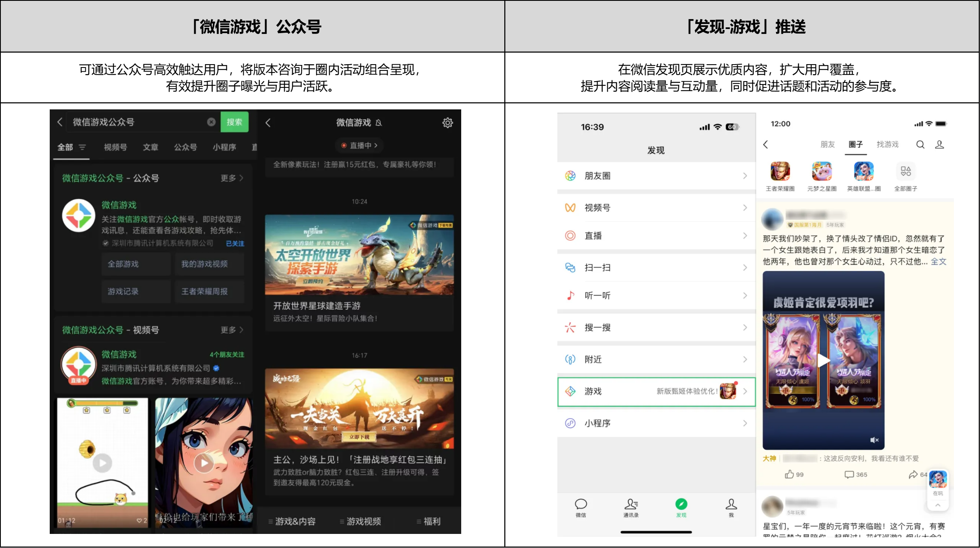Switch to the 找游戏 tab
Viewport: 980px width, 548px height.
pos(888,145)
